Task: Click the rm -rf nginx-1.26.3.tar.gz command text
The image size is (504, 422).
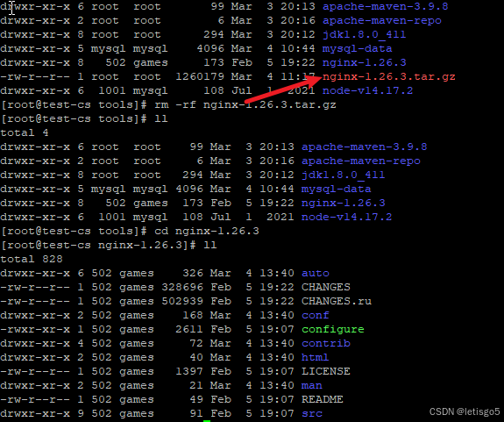Action: tap(245, 105)
